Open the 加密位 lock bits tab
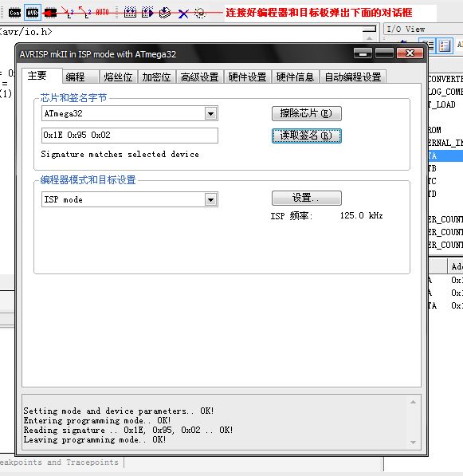463x476 pixels. pyautogui.click(x=156, y=77)
